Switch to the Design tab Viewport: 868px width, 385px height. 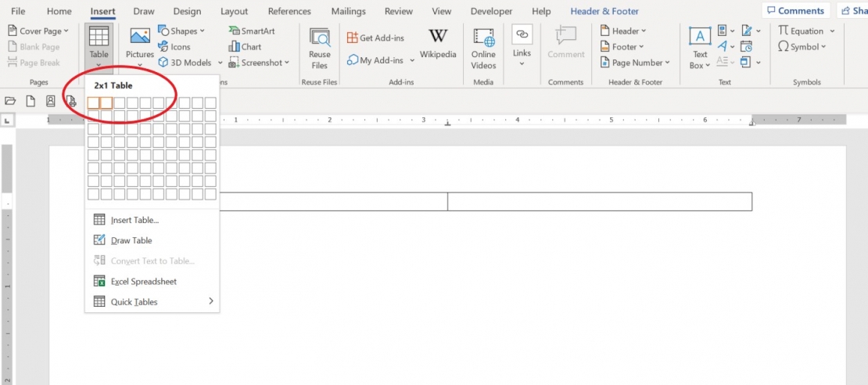tap(187, 11)
